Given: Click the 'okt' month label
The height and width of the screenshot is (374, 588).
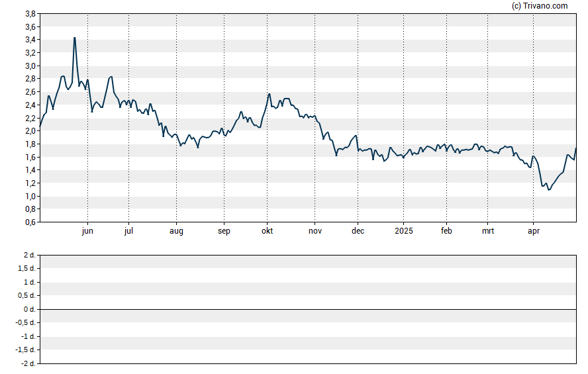Looking at the screenshot, I should [x=267, y=231].
